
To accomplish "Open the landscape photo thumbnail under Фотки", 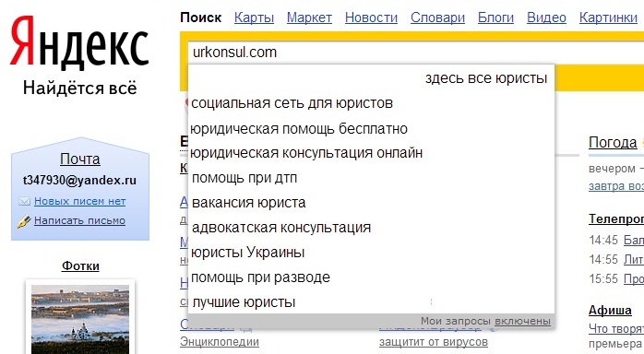I will tap(80, 318).
